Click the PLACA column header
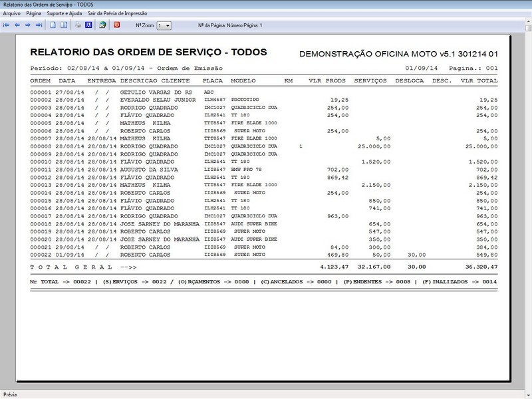This screenshot has height=399, width=532. tap(213, 80)
